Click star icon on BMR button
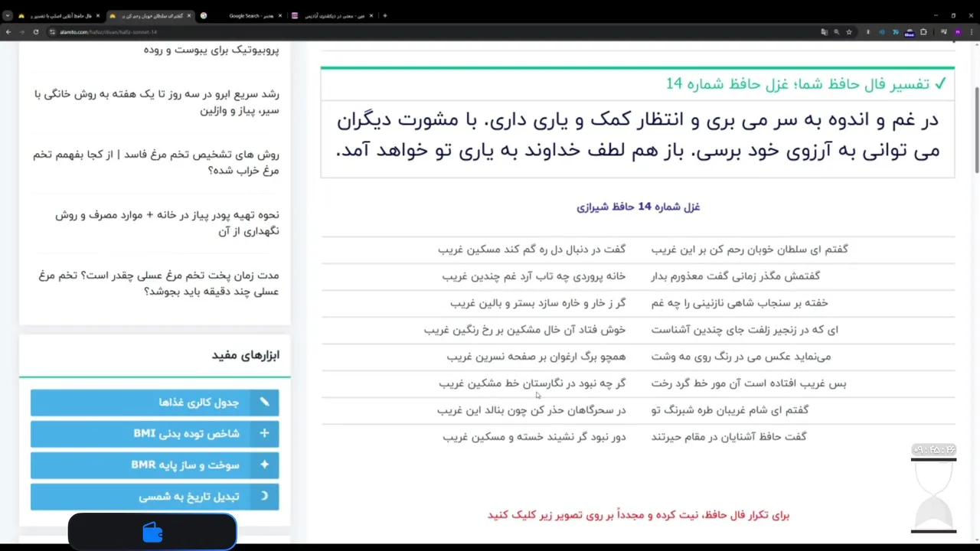The image size is (980, 551). point(264,465)
